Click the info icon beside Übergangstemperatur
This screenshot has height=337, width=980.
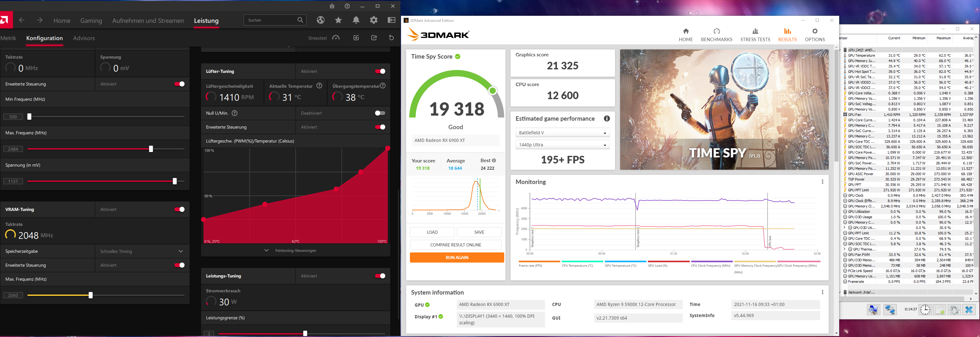(383, 86)
